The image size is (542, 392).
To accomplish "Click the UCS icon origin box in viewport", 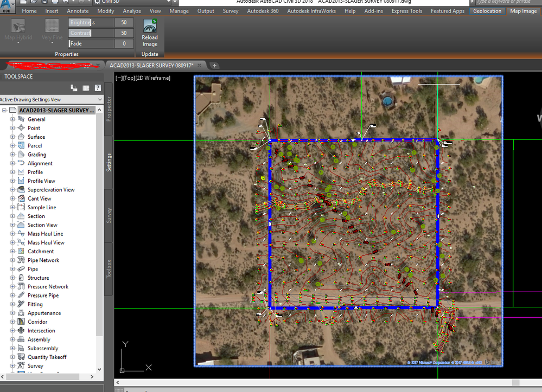I will [x=122, y=371].
